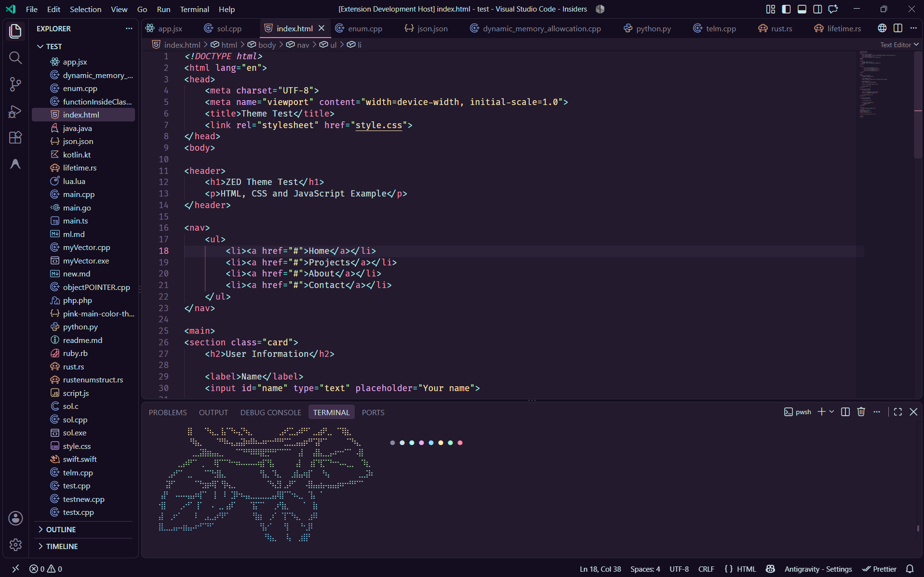Toggle the chat panel icon
Screen dimensions: 924x577
point(833,9)
